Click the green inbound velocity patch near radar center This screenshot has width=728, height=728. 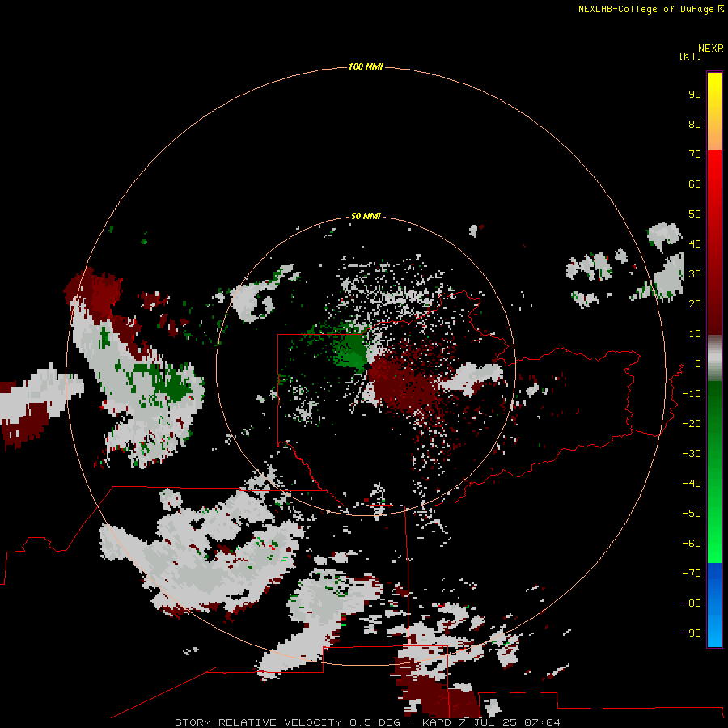pos(353,352)
